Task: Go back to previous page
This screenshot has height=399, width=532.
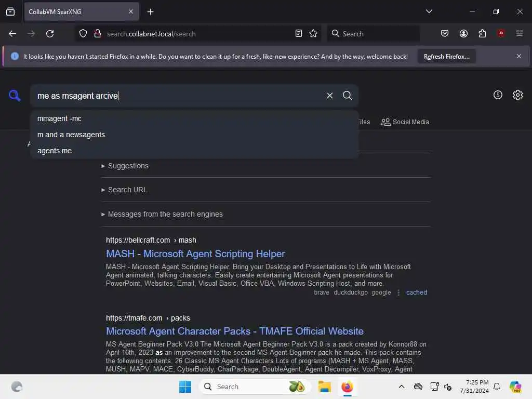Action: (x=12, y=34)
